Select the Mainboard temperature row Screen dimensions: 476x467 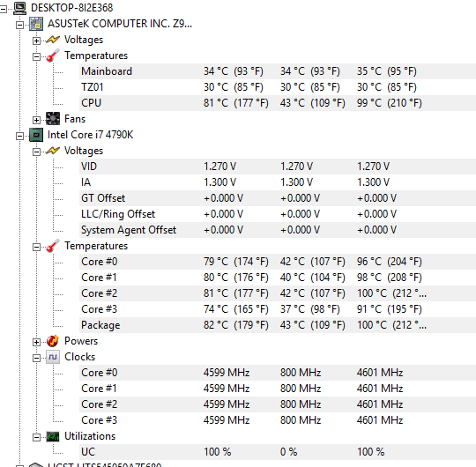click(278, 71)
